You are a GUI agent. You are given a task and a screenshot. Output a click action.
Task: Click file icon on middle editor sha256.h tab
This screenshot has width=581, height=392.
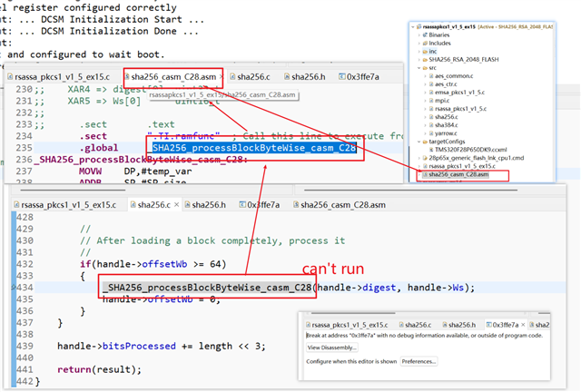click(x=188, y=204)
